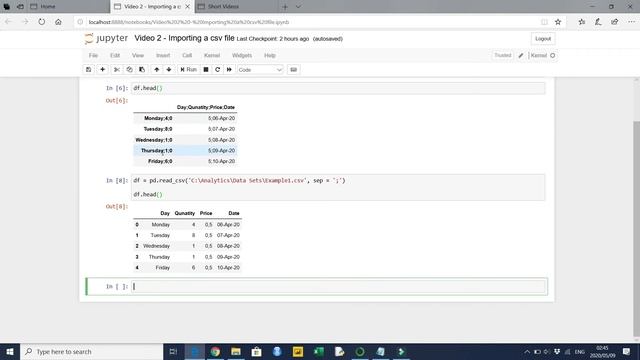
Task: Open the favorites hub icon
Action: pyautogui.click(x=582, y=22)
